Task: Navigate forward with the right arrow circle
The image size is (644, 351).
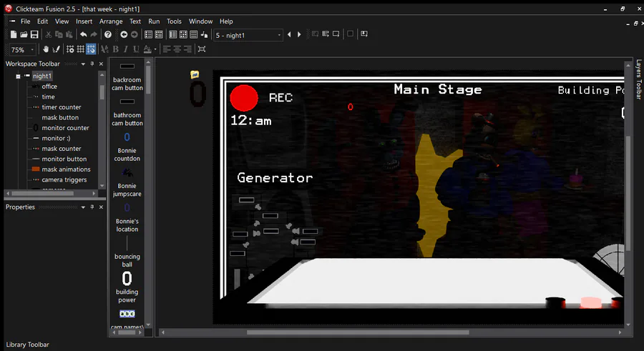Action: pyautogui.click(x=134, y=34)
